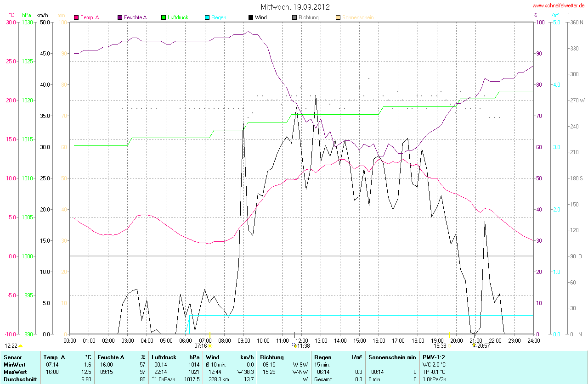Select the Feuchte A. legend label
The image size is (588, 384).
tap(136, 17)
